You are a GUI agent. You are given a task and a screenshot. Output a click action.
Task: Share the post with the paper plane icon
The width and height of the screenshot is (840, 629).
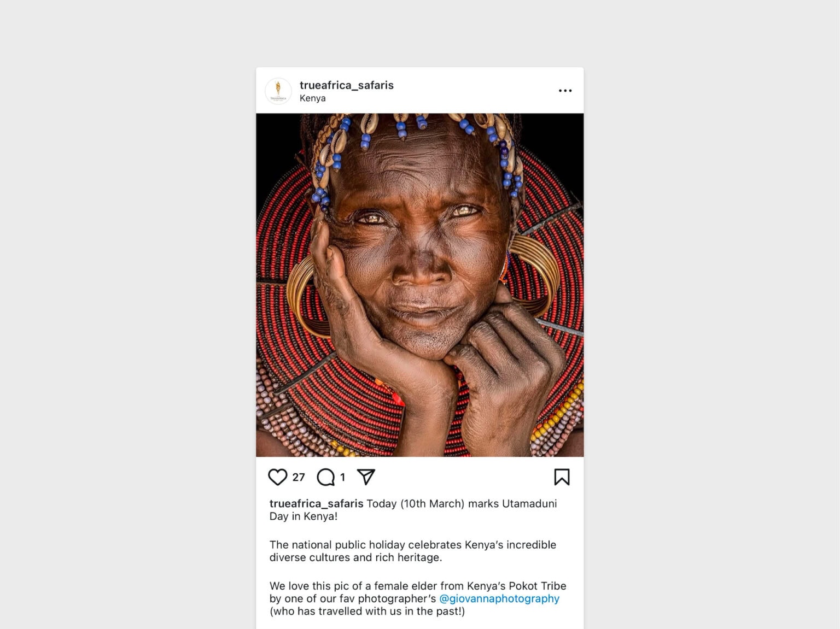coord(366,477)
